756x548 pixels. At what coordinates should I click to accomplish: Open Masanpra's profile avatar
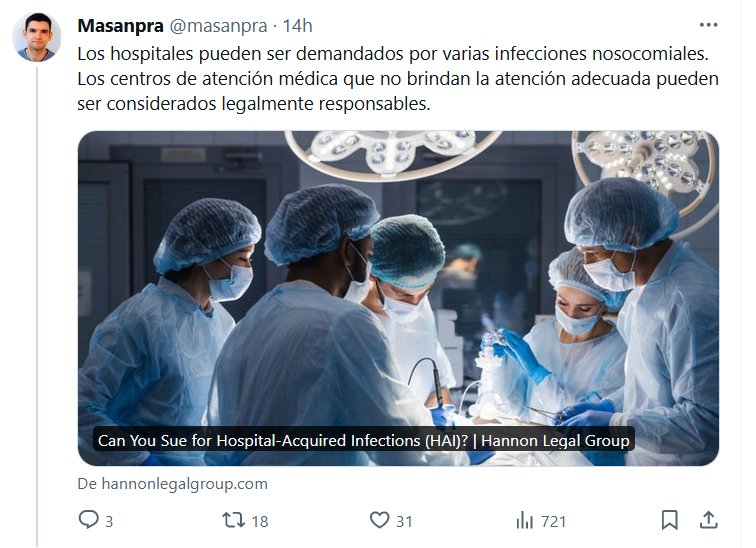(37, 37)
